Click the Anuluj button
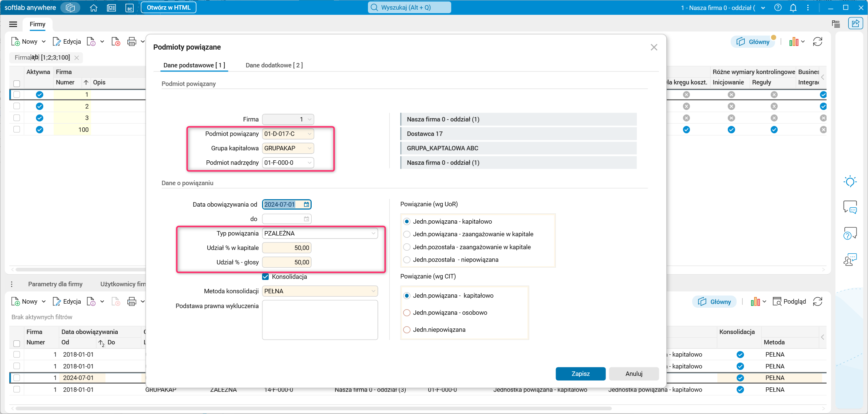Viewport: 868px width, 414px height. [x=634, y=374]
